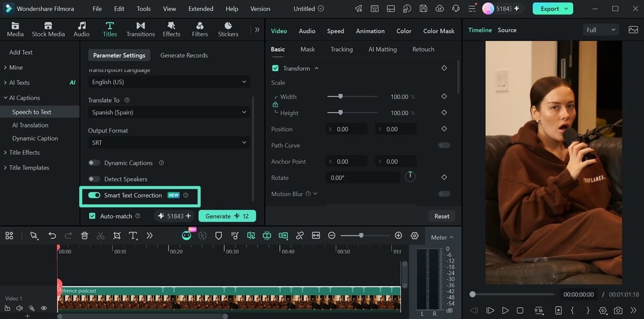Open the SRT output format dropdown
This screenshot has height=319, width=644.
pos(169,142)
